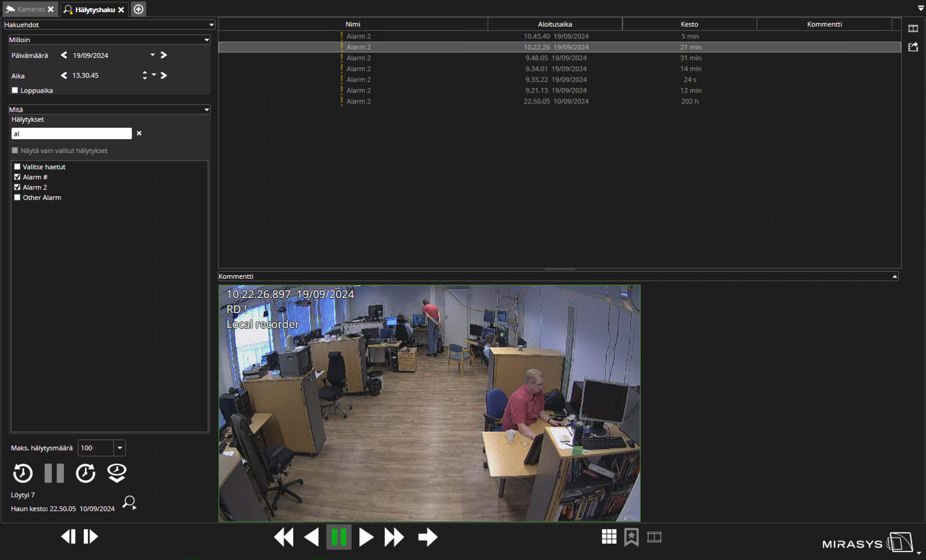Open the camera grid layout icon
The width and height of the screenshot is (926, 560).
point(609,537)
